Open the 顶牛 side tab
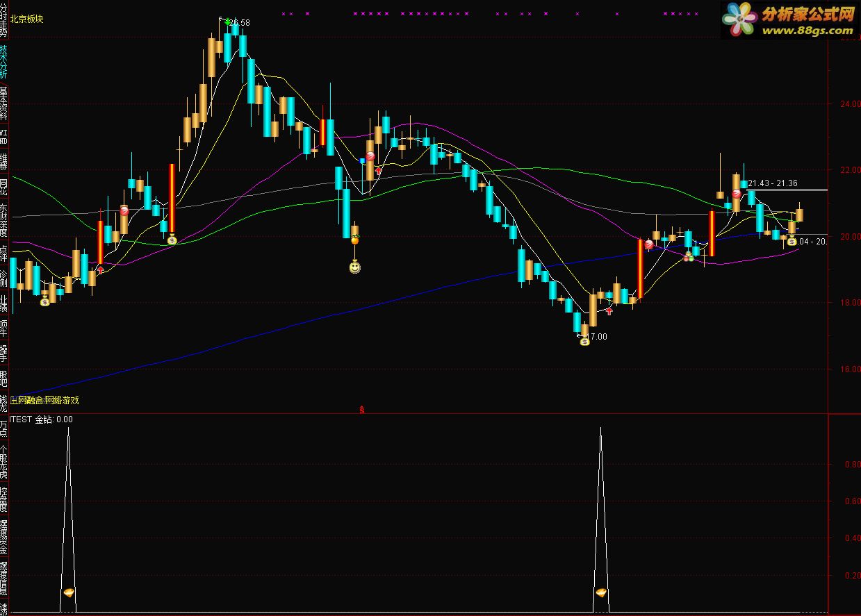 click(x=4, y=329)
